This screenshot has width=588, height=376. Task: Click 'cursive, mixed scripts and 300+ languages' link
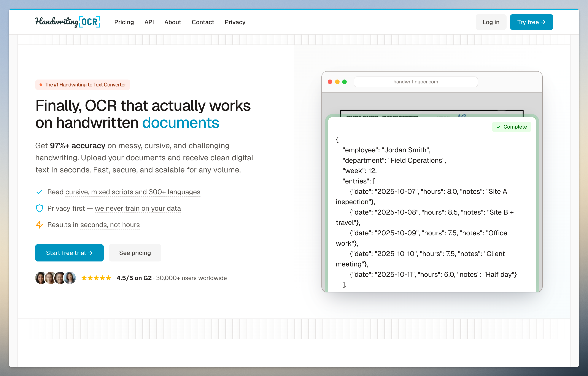pos(133,192)
